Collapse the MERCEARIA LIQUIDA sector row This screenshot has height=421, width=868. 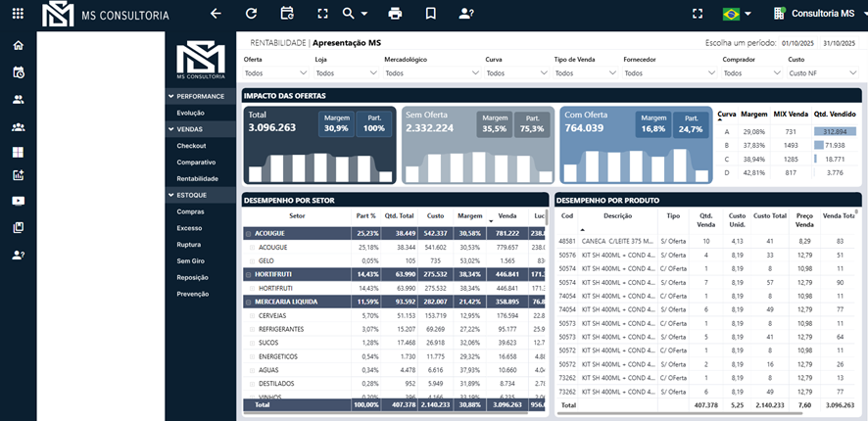[x=249, y=303]
